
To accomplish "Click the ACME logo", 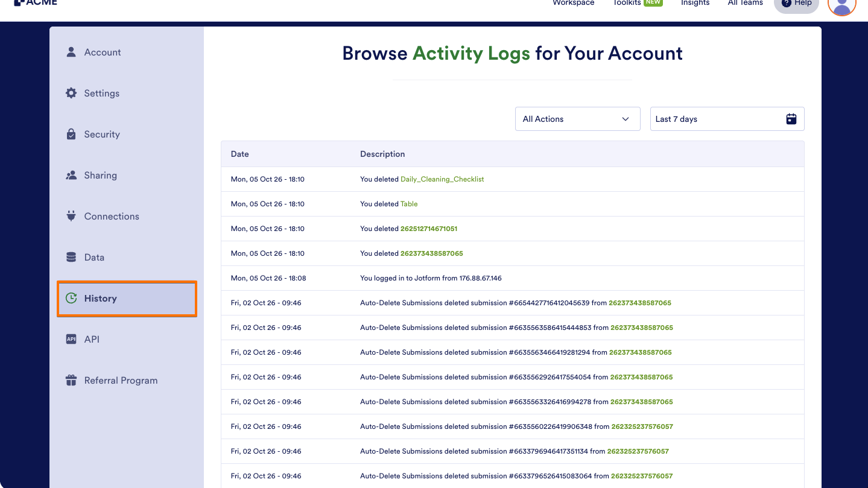I will pos(36,2).
